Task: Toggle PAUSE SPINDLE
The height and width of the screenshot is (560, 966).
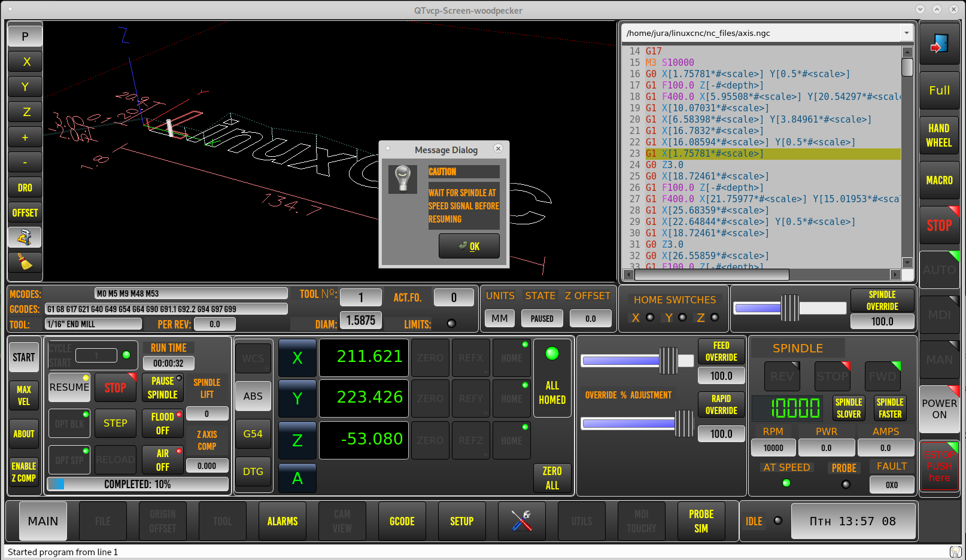Action: tap(163, 388)
